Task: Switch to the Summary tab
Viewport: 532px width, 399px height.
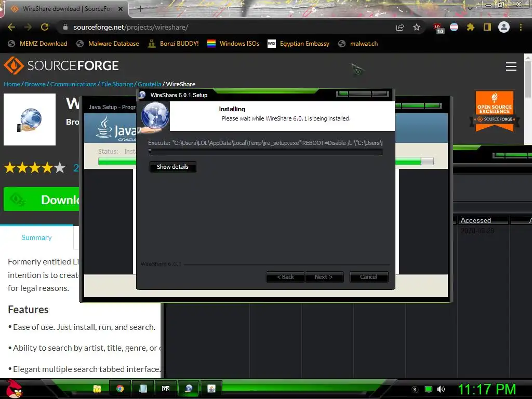Action: point(37,237)
